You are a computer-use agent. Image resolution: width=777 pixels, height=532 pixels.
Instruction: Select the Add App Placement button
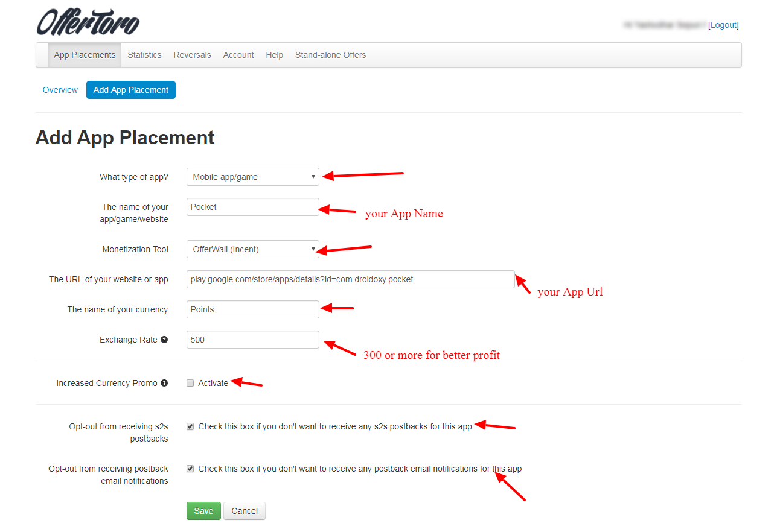click(x=130, y=90)
